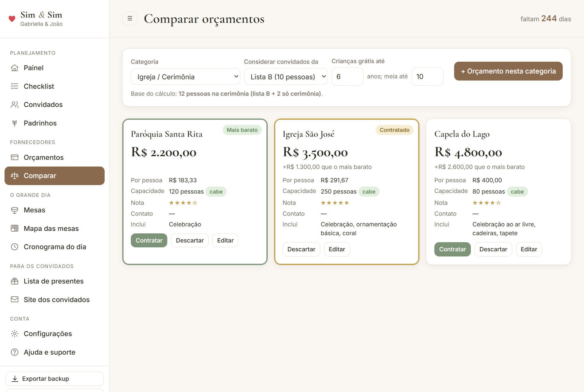The height and width of the screenshot is (392, 584).
Task: Click the Checklist list icon
Action: click(15, 86)
